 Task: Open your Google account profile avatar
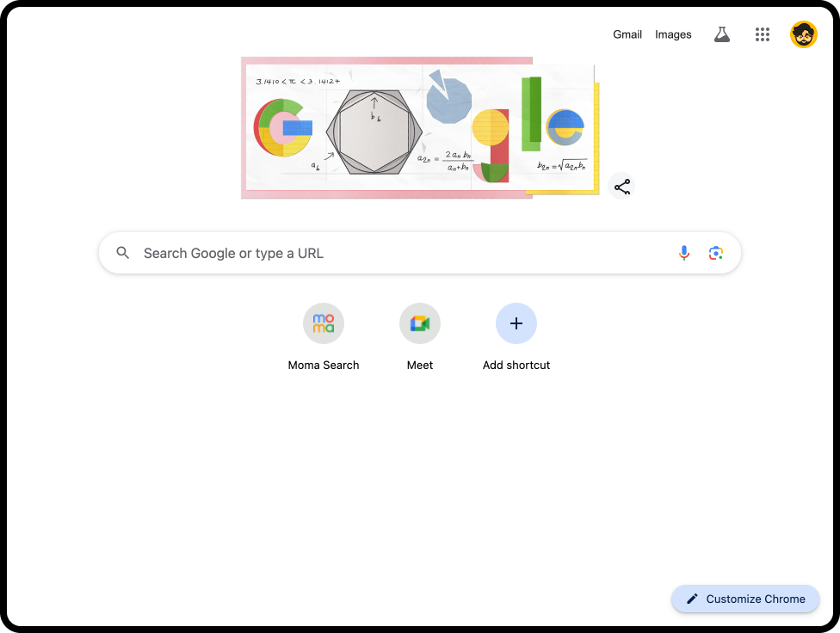coord(803,34)
